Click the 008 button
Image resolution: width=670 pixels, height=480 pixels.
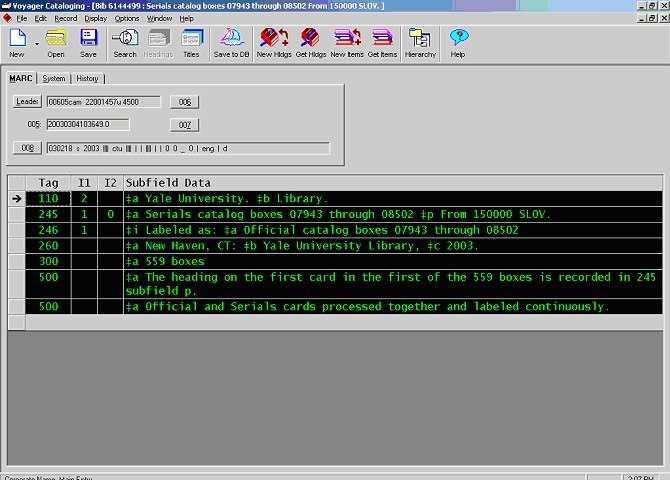[27, 148]
